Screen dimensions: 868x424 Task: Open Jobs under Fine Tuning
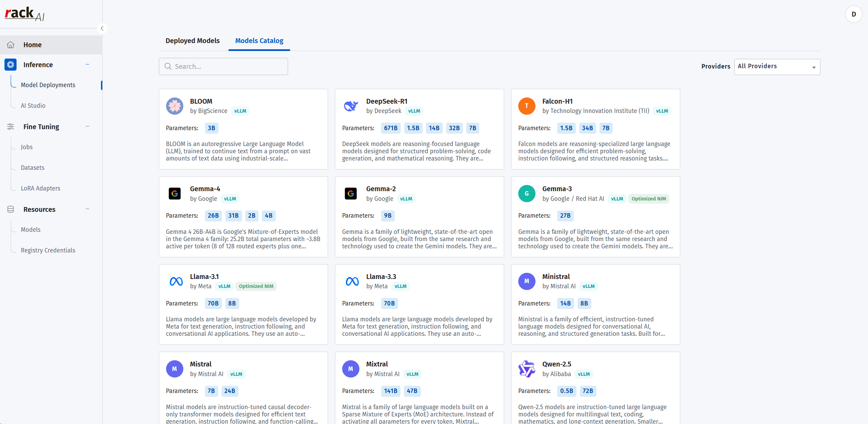point(27,147)
